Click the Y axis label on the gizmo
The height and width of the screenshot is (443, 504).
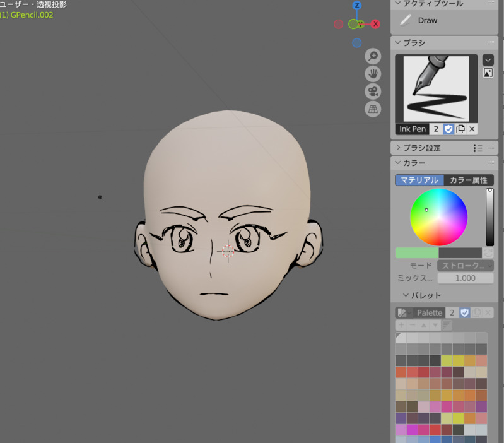click(361, 24)
